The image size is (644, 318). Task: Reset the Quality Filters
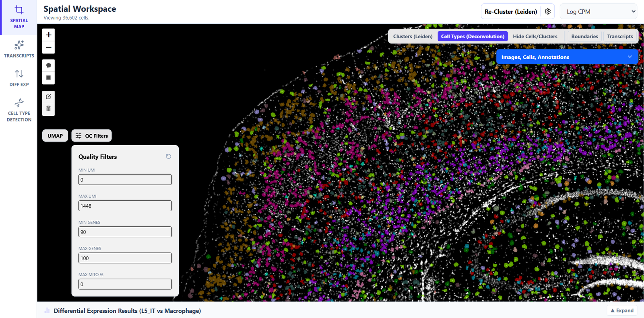pyautogui.click(x=169, y=156)
